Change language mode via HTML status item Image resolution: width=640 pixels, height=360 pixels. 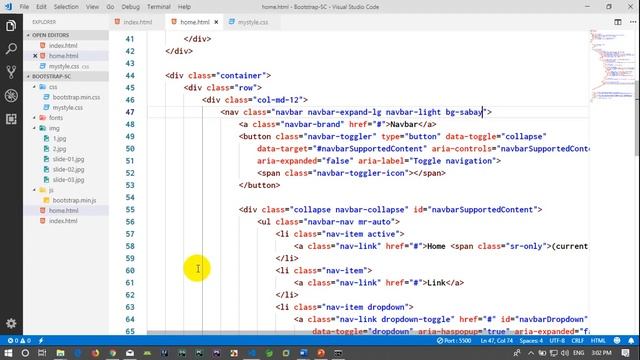coord(598,340)
